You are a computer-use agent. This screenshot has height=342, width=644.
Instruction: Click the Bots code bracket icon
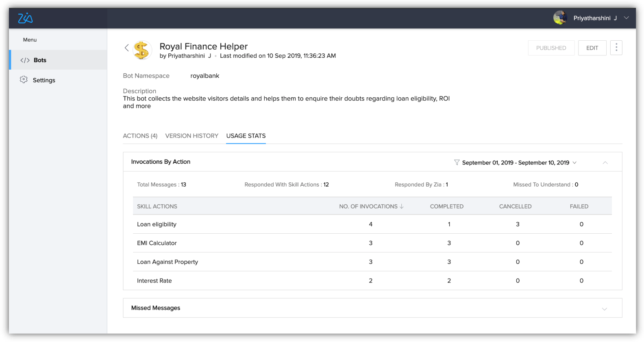click(25, 60)
